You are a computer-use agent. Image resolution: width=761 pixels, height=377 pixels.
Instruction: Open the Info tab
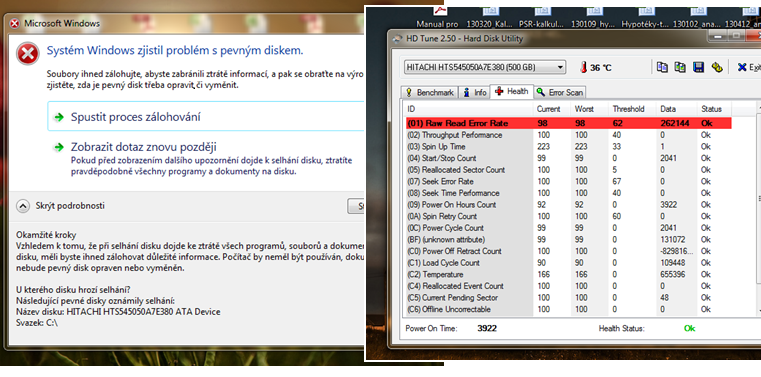pyautogui.click(x=475, y=92)
